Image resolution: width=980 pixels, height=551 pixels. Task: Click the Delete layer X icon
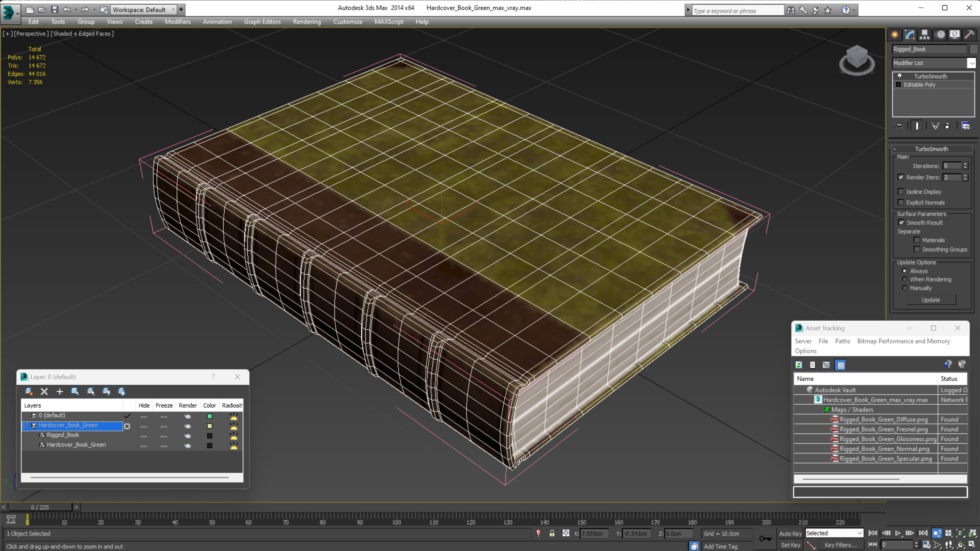click(44, 391)
